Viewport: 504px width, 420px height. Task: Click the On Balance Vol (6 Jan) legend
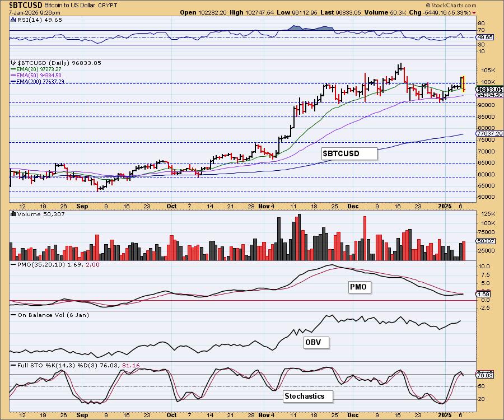(53, 315)
